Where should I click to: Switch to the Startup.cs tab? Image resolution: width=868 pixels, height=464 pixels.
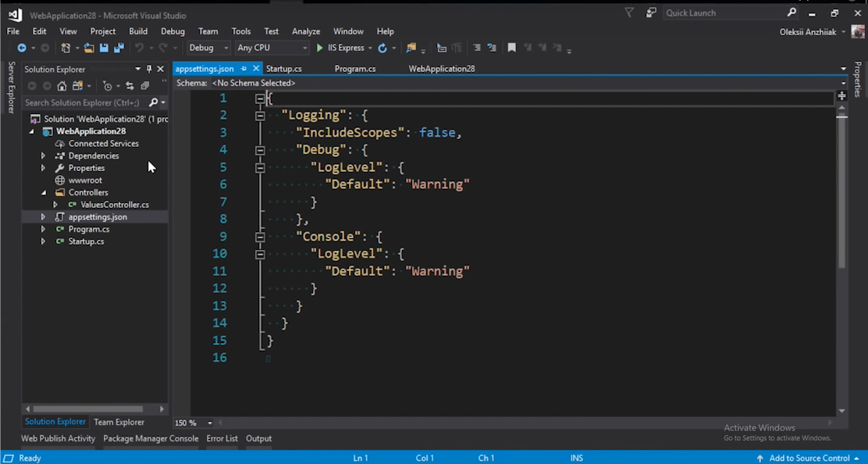click(284, 69)
